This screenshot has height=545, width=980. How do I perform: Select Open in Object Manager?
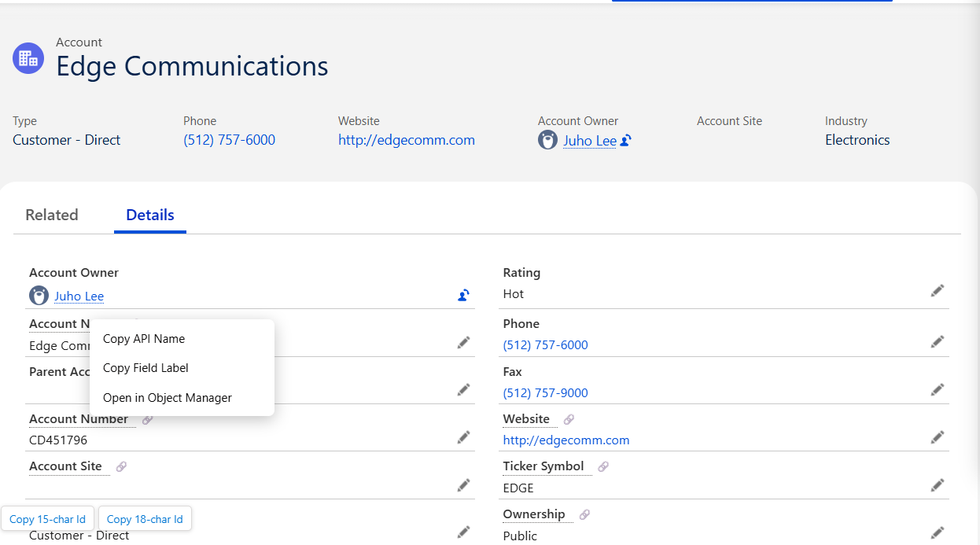182,397
